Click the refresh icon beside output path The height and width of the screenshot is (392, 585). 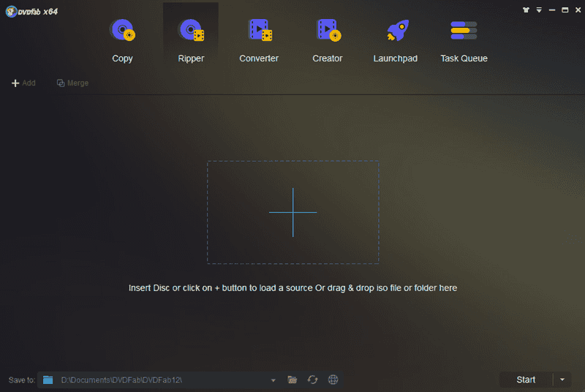coord(312,380)
